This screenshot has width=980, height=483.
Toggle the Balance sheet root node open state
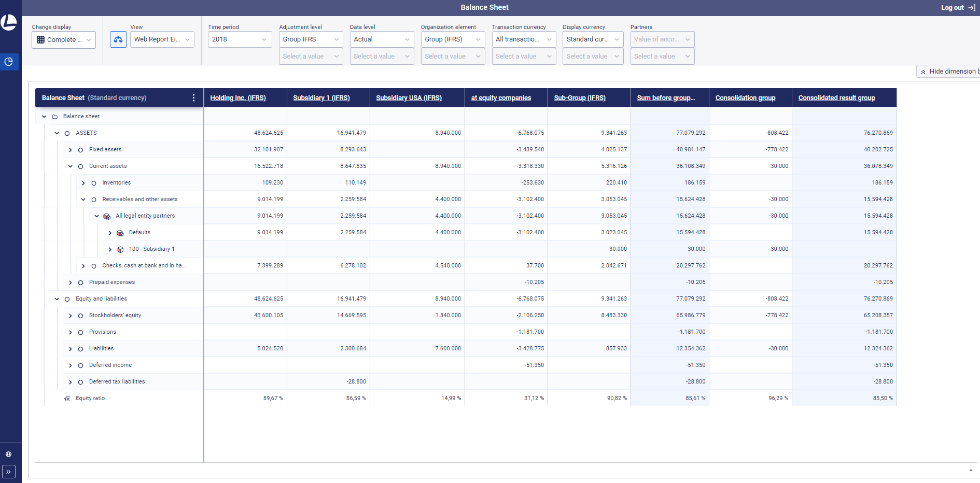44,116
